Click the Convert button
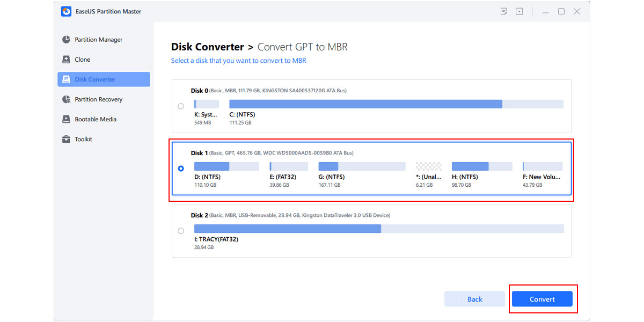644x322 pixels. click(x=542, y=299)
